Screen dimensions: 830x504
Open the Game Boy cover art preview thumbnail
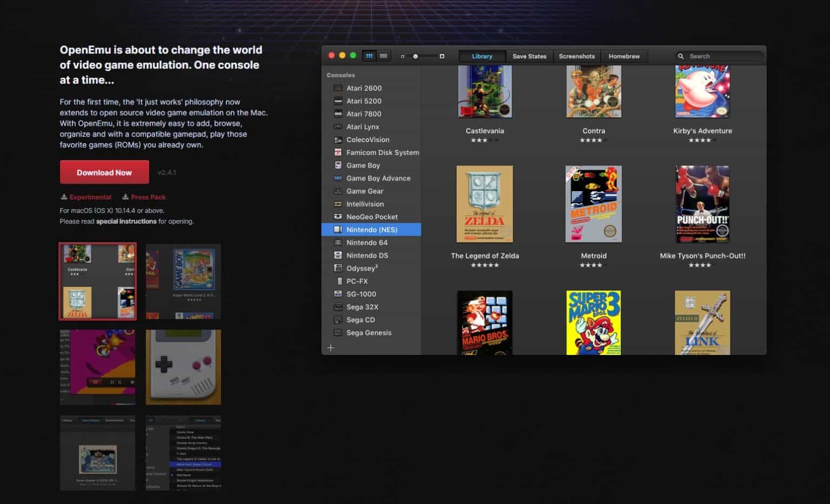point(183,281)
